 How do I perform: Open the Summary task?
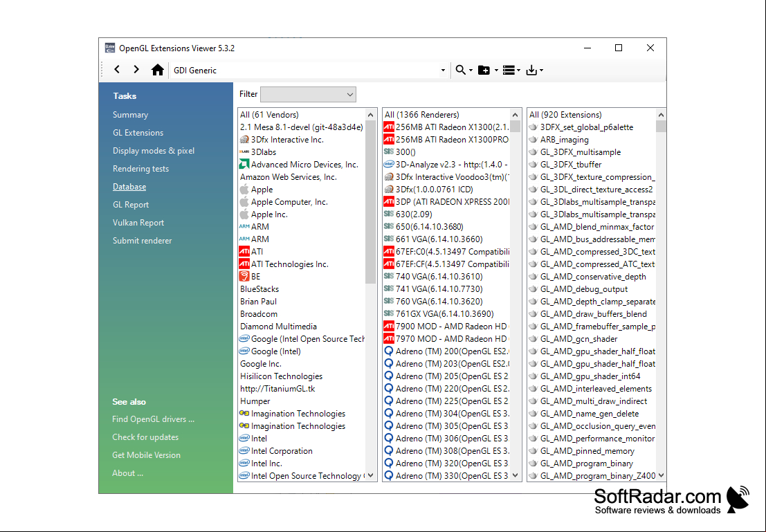131,115
